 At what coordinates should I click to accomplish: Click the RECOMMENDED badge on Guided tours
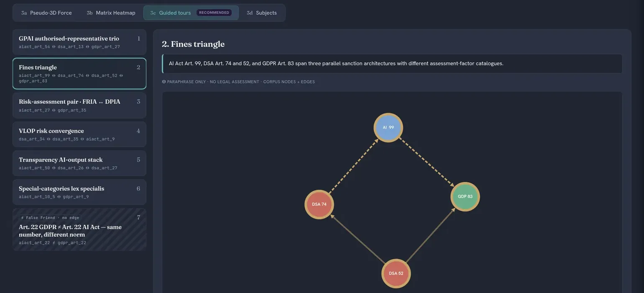pos(214,13)
